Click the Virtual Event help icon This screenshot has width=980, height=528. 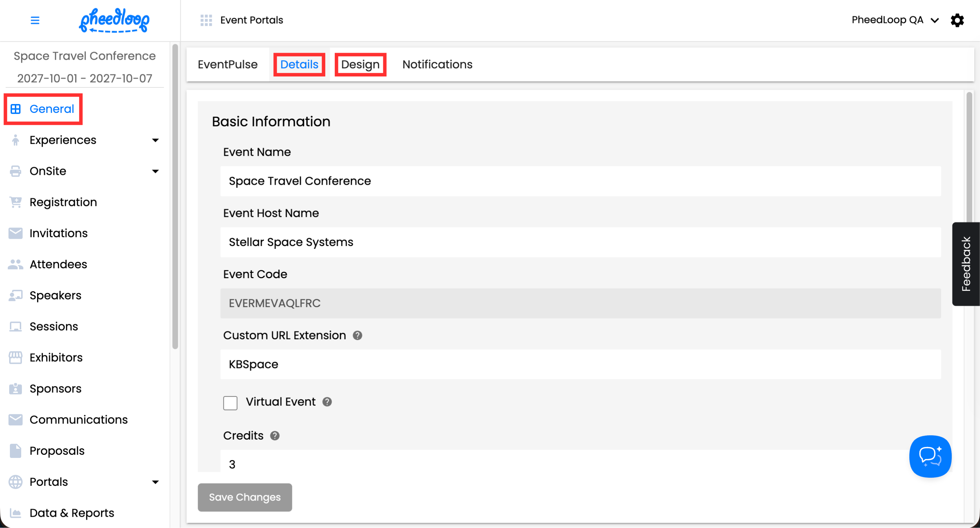click(x=327, y=402)
